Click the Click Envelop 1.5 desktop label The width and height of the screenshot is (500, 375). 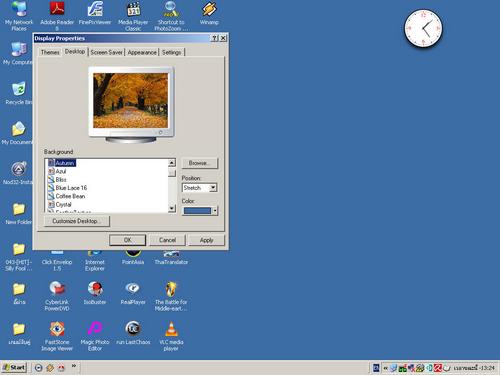point(57,265)
